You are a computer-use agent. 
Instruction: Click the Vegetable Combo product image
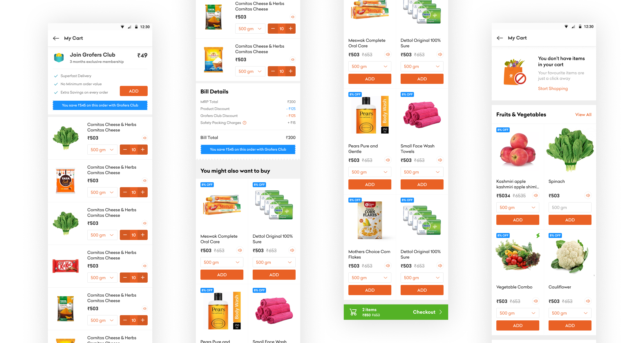[x=518, y=255]
